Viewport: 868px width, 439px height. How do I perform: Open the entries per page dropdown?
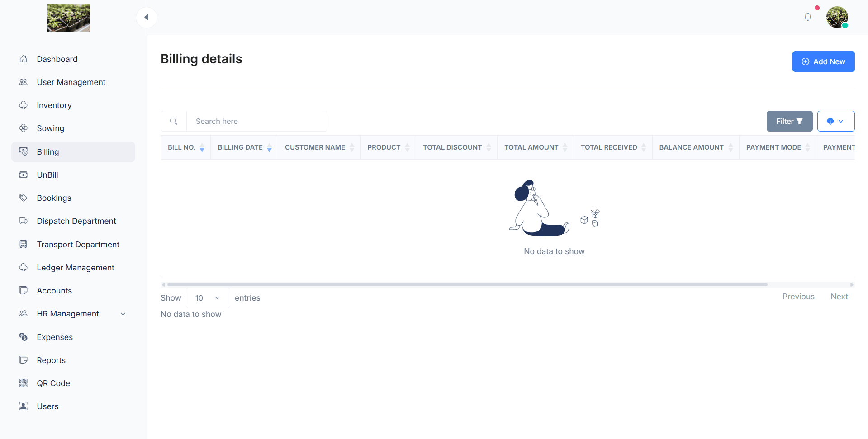click(208, 298)
